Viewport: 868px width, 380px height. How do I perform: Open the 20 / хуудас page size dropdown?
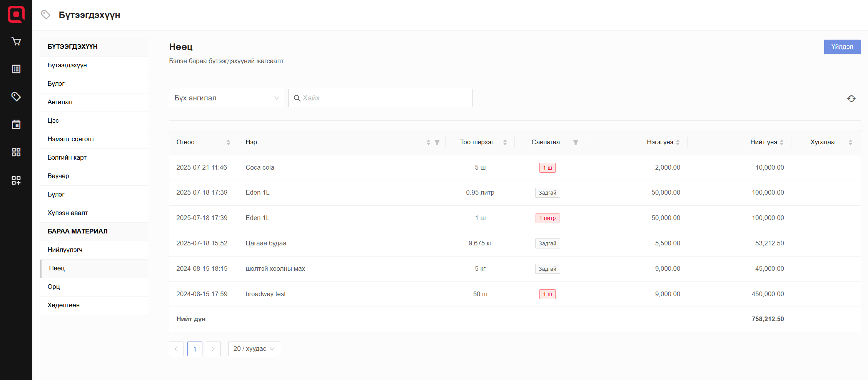[x=254, y=349]
